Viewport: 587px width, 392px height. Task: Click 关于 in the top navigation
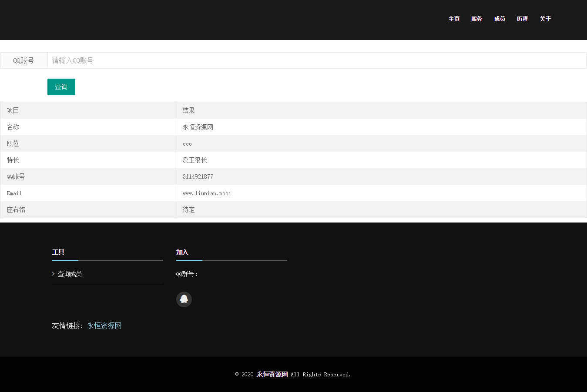[545, 19]
